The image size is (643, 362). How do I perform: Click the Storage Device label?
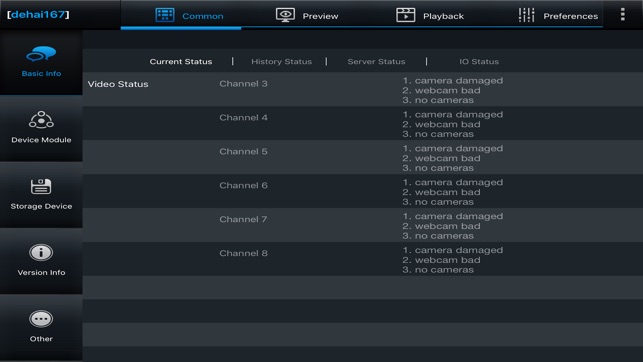pos(41,206)
